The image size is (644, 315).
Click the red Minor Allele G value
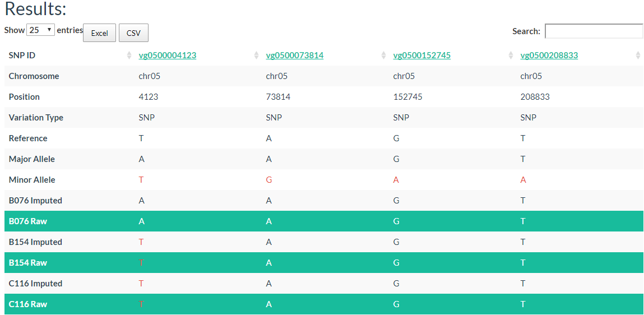click(x=269, y=179)
